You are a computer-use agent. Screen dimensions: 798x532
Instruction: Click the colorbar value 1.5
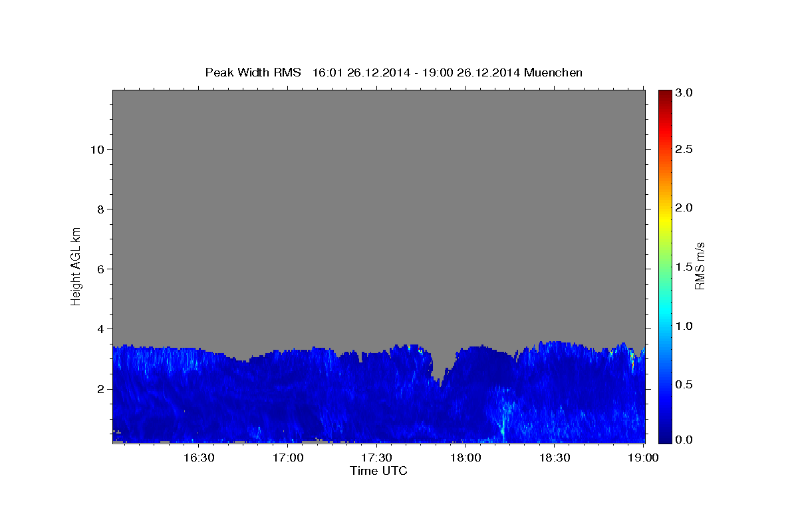point(684,267)
